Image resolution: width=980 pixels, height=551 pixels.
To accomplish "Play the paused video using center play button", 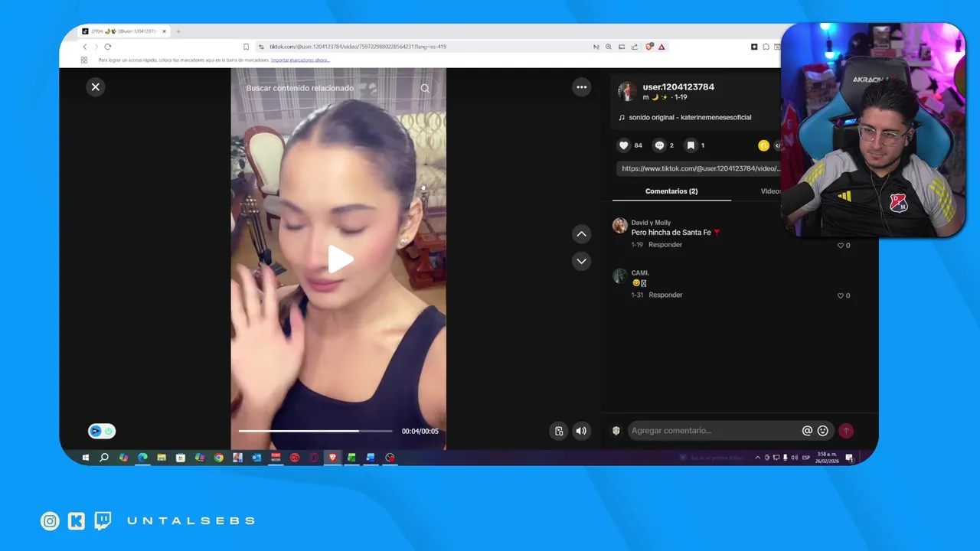I will point(340,259).
